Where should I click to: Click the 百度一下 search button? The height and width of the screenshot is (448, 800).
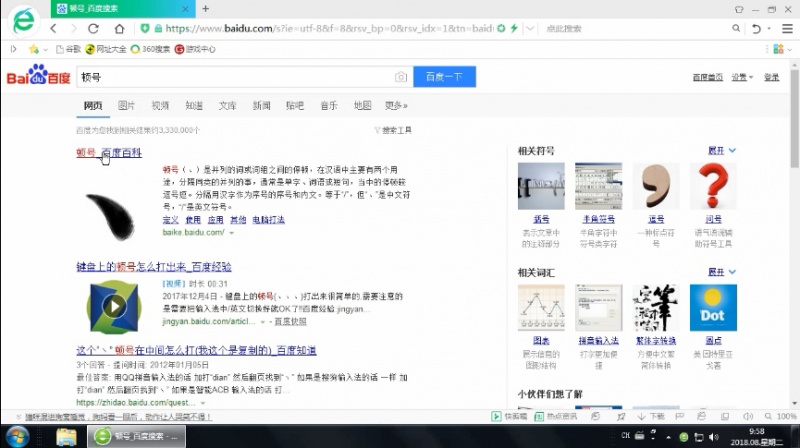[x=444, y=77]
